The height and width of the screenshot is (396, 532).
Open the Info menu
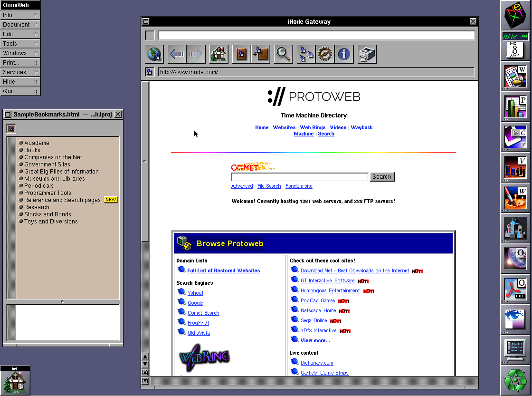(x=20, y=15)
